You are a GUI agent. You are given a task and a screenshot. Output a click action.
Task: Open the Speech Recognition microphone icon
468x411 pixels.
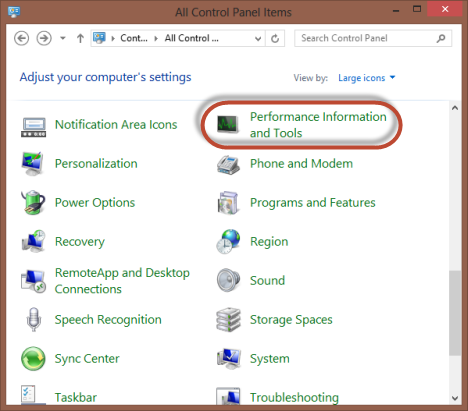(33, 319)
